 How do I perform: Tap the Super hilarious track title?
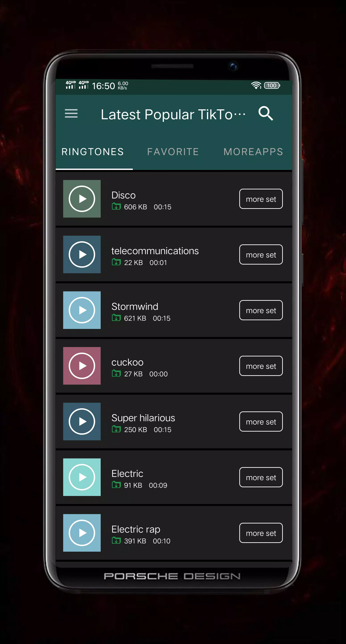[x=143, y=418]
